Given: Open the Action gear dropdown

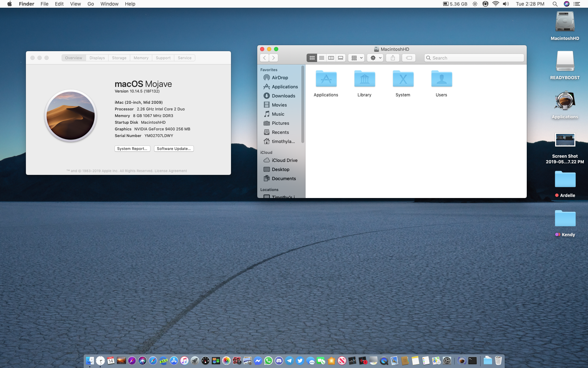Looking at the screenshot, I should point(376,58).
